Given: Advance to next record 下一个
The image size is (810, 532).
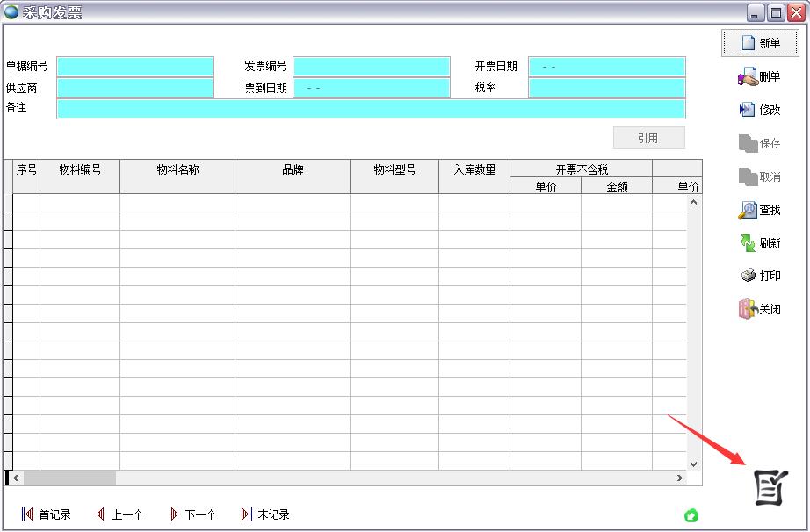Looking at the screenshot, I should (x=192, y=514).
